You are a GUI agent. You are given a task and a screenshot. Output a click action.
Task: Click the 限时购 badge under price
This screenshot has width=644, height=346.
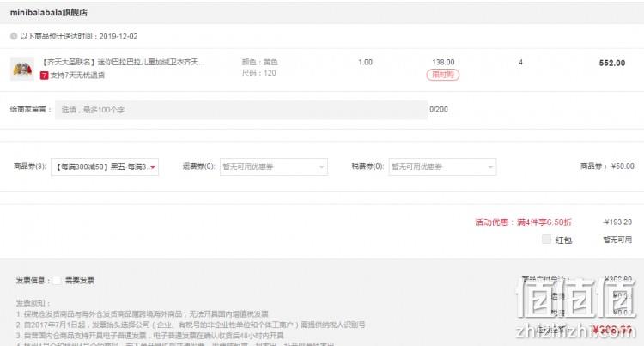(443, 75)
